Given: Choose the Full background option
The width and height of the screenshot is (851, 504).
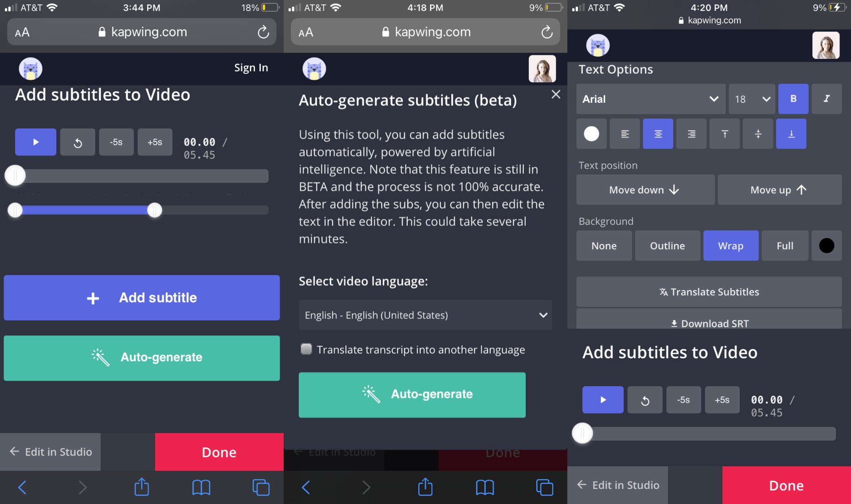Looking at the screenshot, I should coord(785,246).
